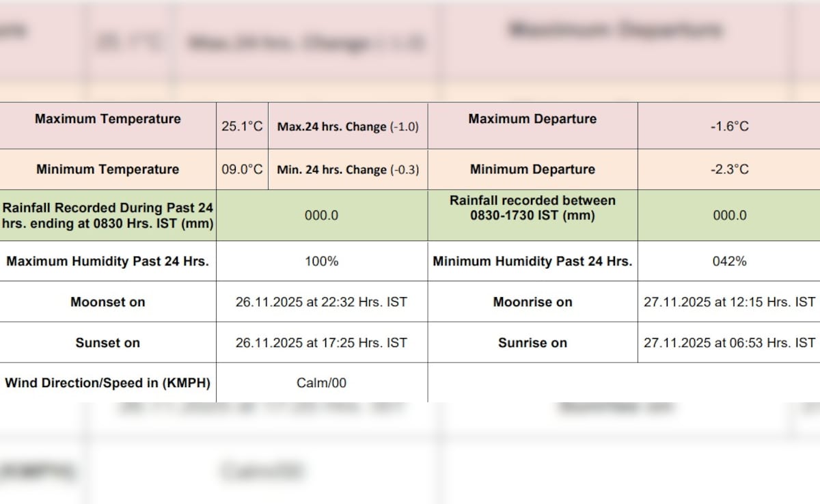The image size is (820, 504).
Task: Click the Maximum Humidity Past 24 Hrs. label
Action: pos(107,261)
